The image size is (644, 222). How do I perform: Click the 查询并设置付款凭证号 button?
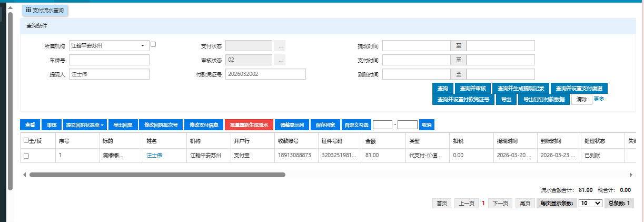click(x=463, y=99)
